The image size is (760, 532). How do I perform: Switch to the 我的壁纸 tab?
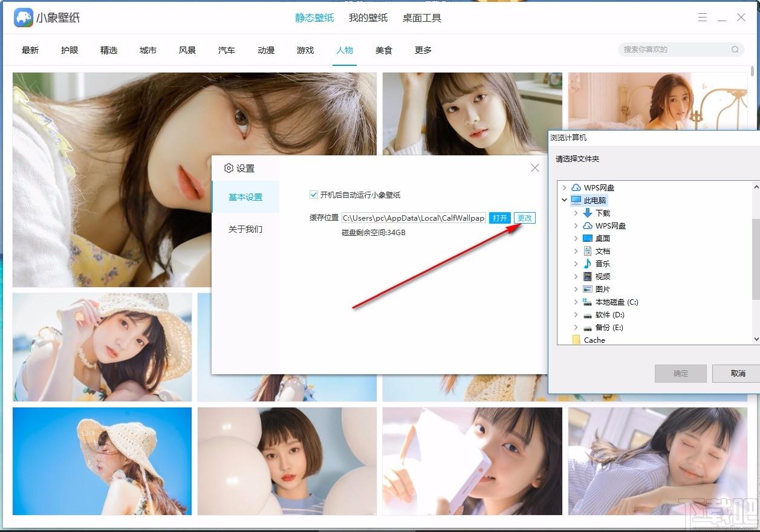pos(368,18)
